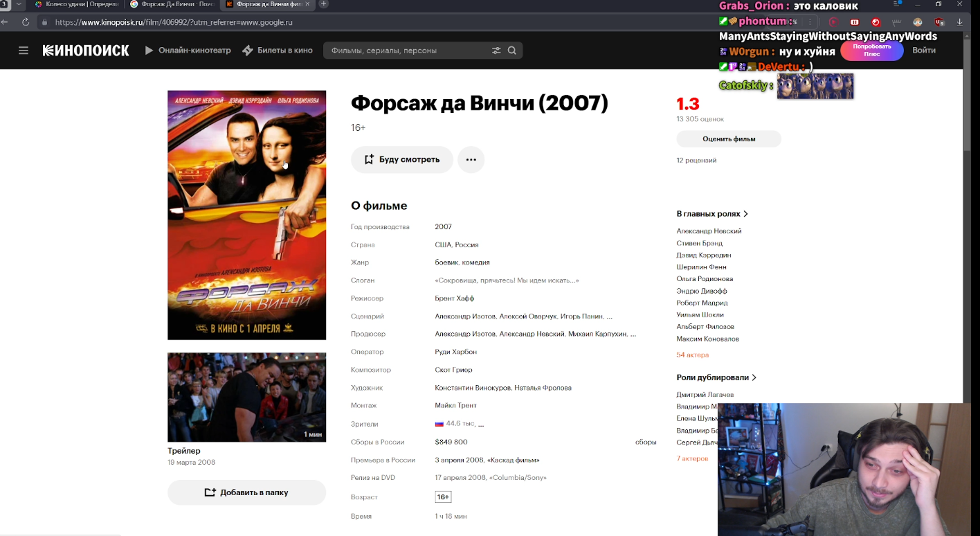Reload the page with the refresh icon
Screen dimensions: 980x536
[26, 22]
